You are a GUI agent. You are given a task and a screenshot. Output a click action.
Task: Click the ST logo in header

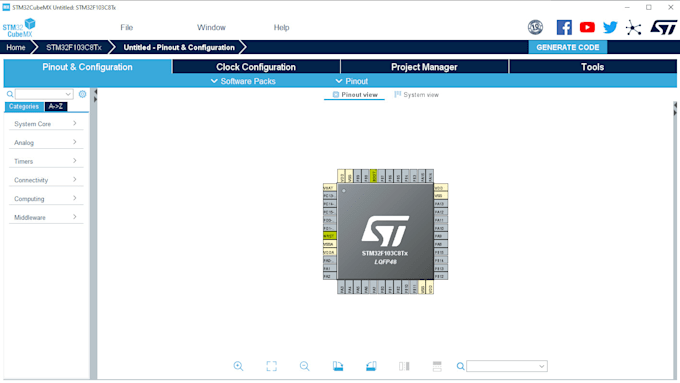click(663, 27)
